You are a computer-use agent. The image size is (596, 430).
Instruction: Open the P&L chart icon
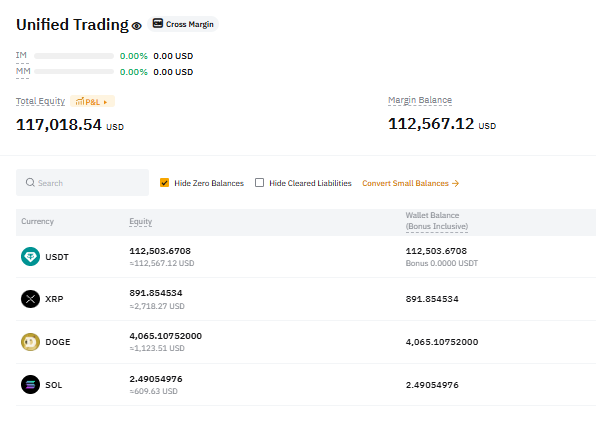point(79,102)
